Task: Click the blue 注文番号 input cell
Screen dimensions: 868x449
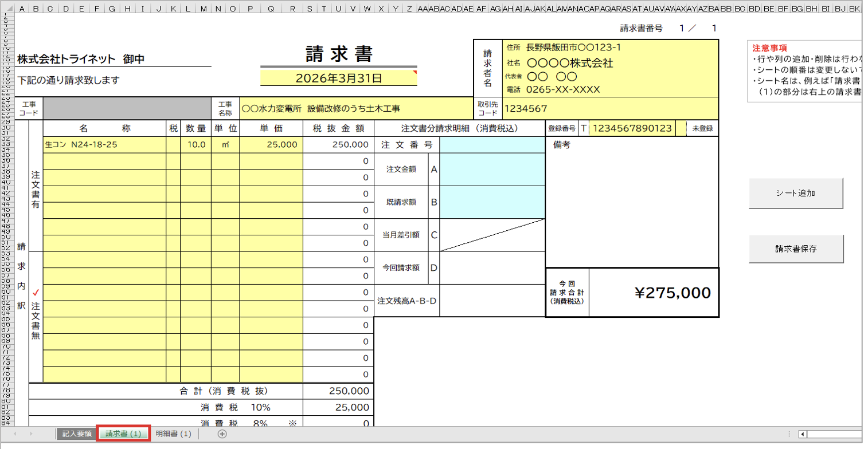Action: [492, 145]
